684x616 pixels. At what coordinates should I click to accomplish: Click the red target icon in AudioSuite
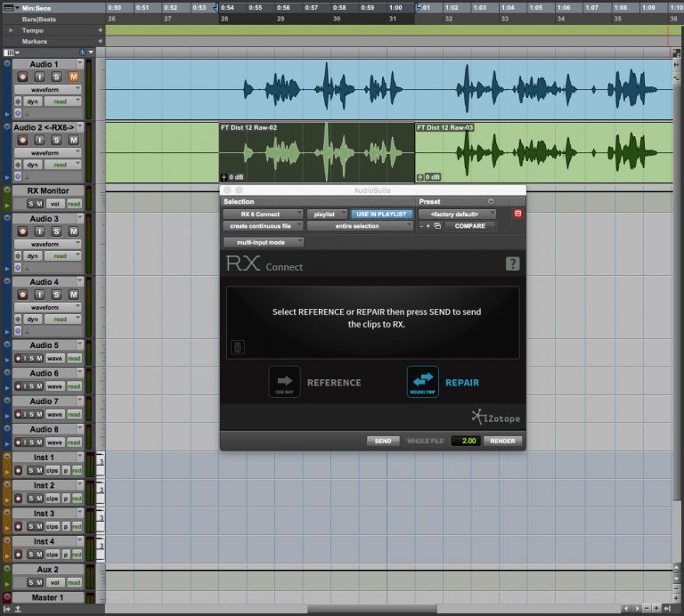517,214
